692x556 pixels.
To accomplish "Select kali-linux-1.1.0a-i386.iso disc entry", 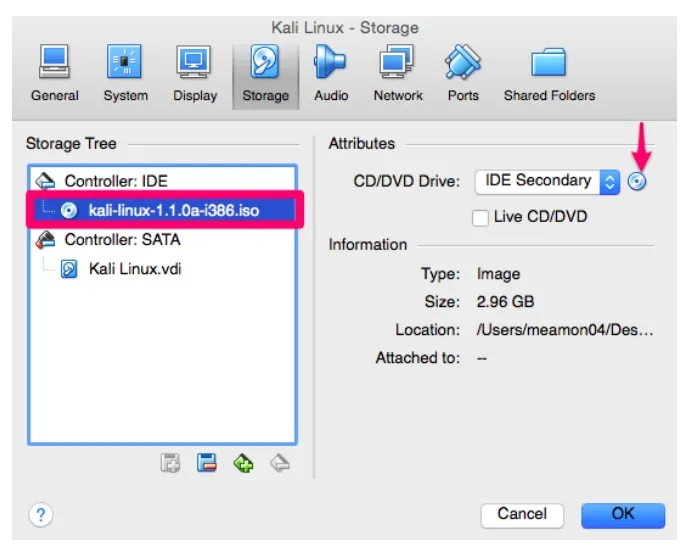I will pos(164,210).
